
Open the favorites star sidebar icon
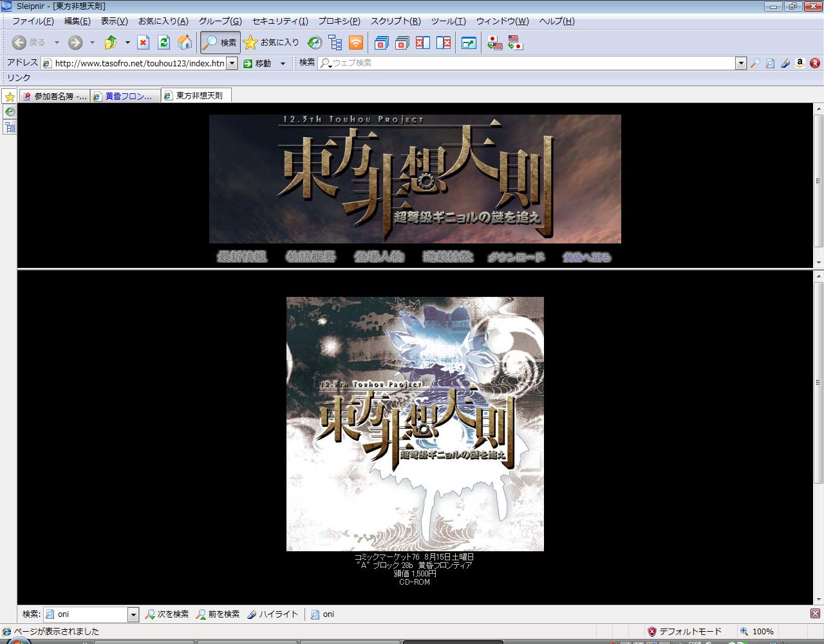pyautogui.click(x=10, y=97)
